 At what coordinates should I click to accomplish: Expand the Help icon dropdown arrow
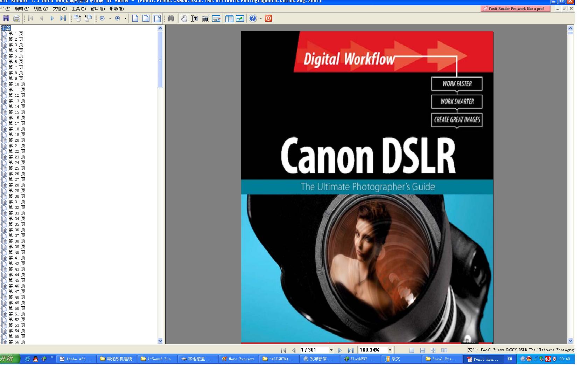[261, 19]
